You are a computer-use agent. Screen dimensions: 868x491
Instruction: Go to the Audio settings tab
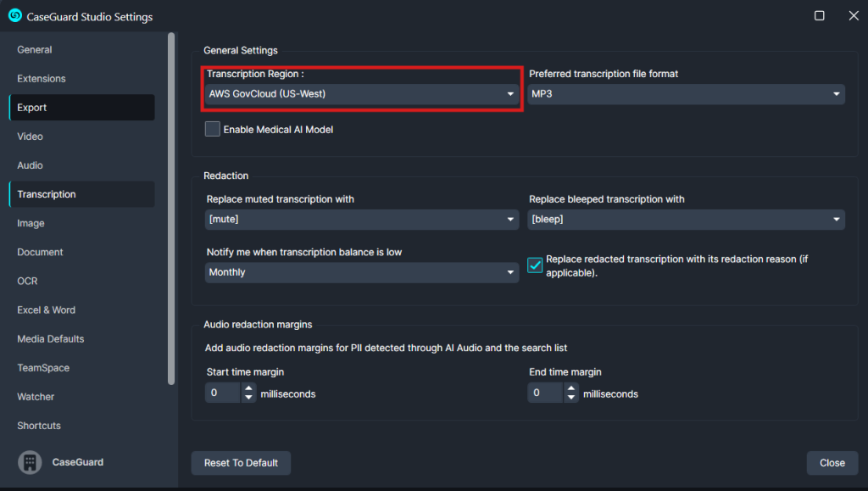30,165
